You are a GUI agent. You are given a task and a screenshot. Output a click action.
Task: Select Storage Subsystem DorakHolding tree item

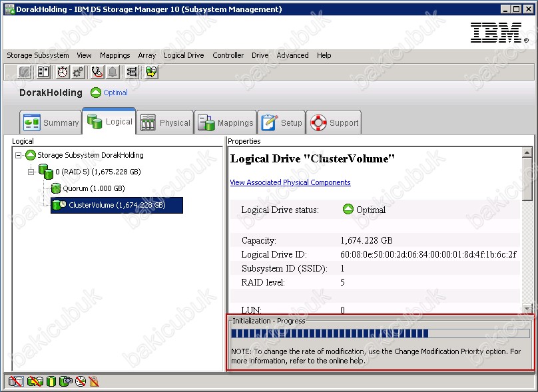[x=91, y=155]
